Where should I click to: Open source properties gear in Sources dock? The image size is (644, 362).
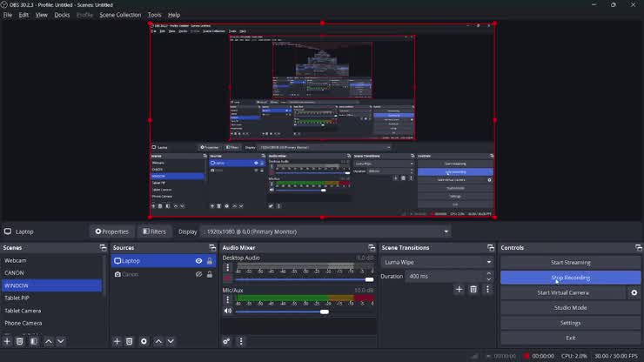click(x=144, y=341)
